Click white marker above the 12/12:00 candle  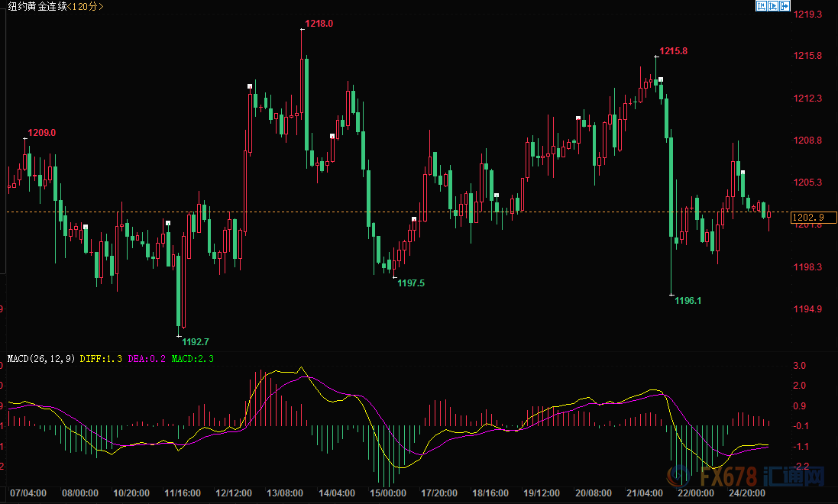250,87
